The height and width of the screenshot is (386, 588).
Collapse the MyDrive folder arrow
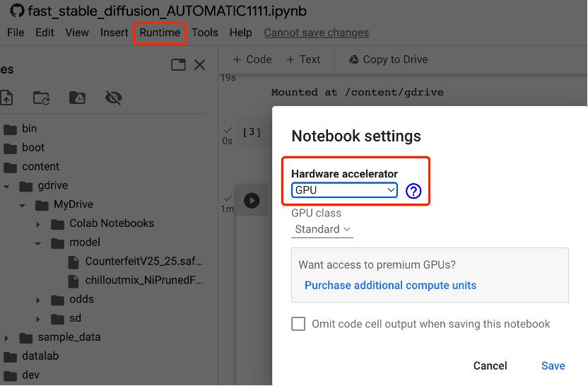click(x=22, y=205)
